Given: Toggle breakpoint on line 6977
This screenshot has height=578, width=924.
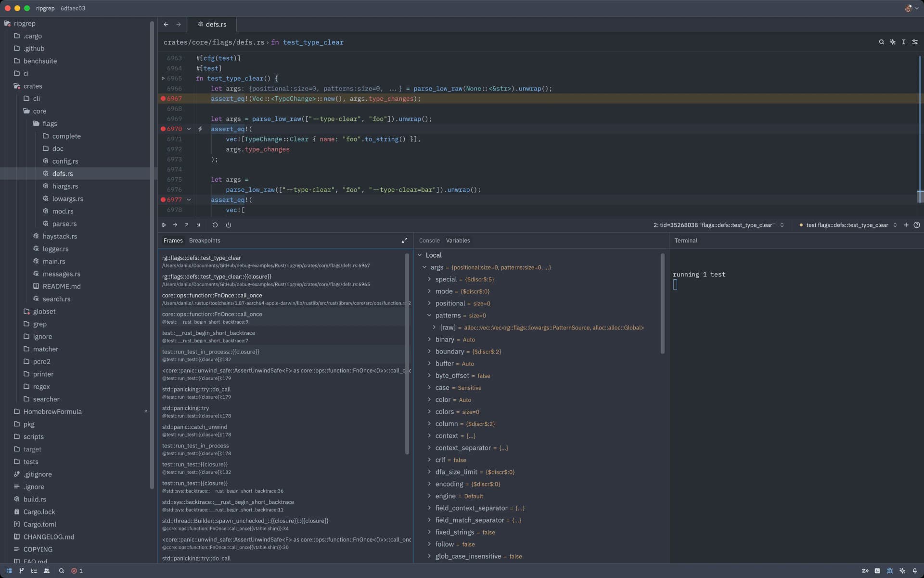Looking at the screenshot, I should point(163,200).
